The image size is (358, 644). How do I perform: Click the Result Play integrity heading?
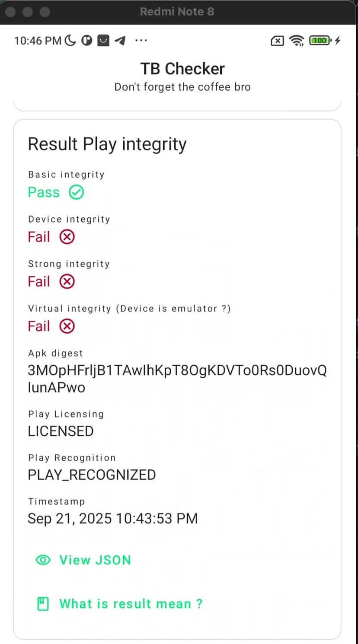107,143
